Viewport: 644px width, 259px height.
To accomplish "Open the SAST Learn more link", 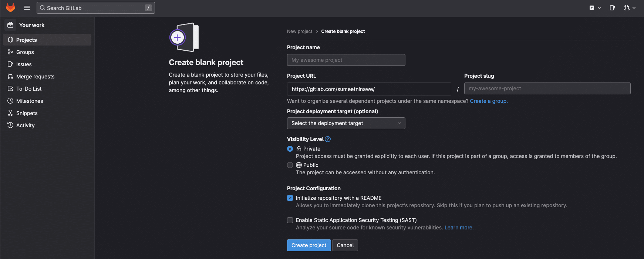I will click(459, 228).
